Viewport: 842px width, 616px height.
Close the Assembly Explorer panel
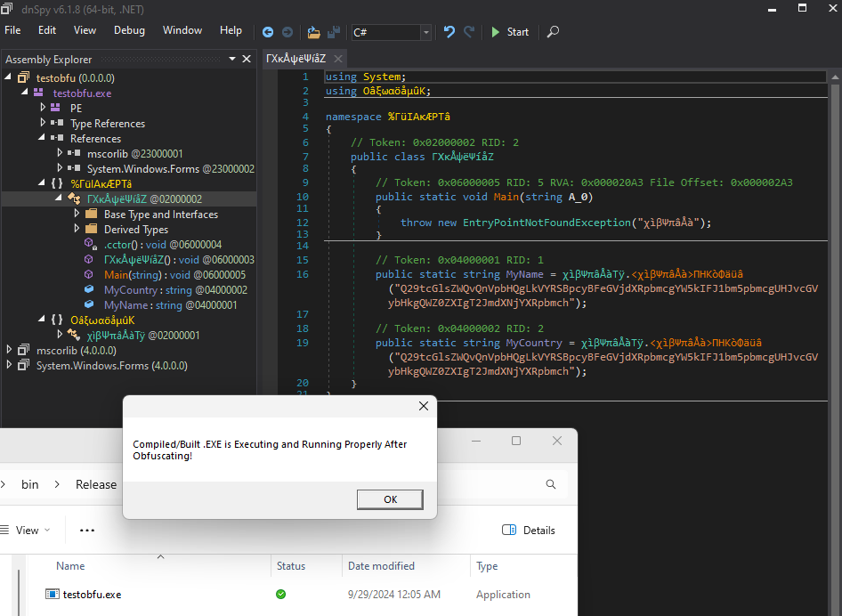(x=248, y=59)
